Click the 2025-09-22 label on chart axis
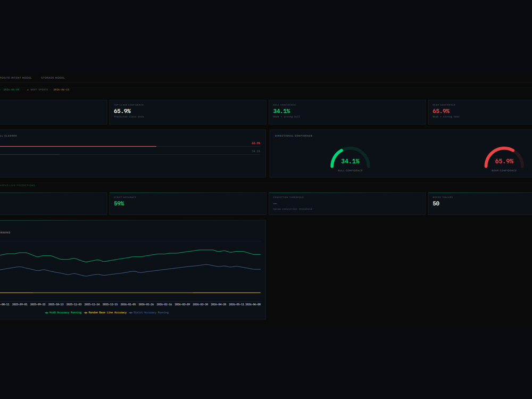Viewport: 532px width, 399px height. pyautogui.click(x=38, y=304)
